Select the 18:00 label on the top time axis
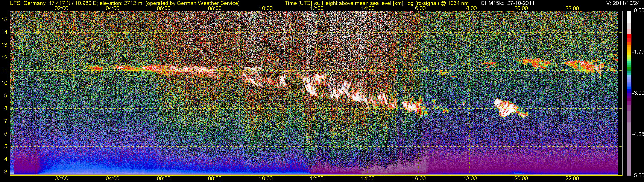Image resolution: width=644 pixels, height=182 pixels. (x=470, y=8)
